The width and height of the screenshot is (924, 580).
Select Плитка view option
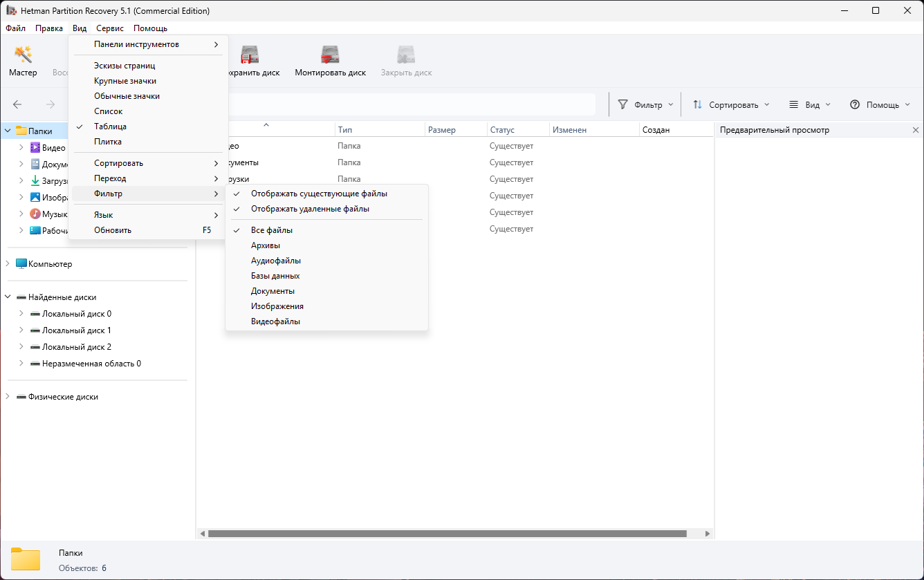[x=148, y=142]
